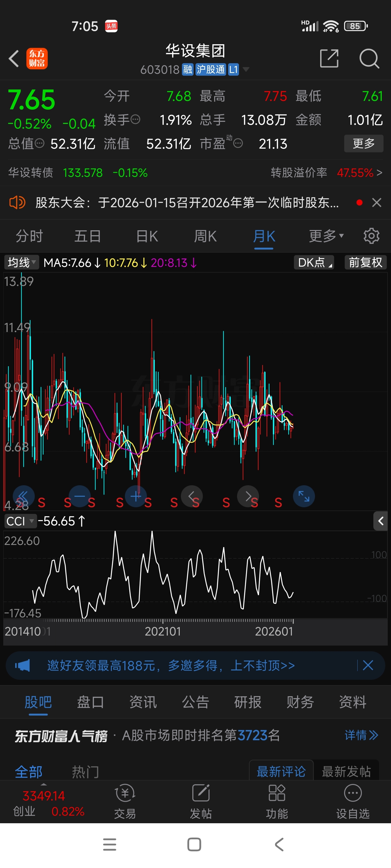Tap the 202601 timeline label

274,631
